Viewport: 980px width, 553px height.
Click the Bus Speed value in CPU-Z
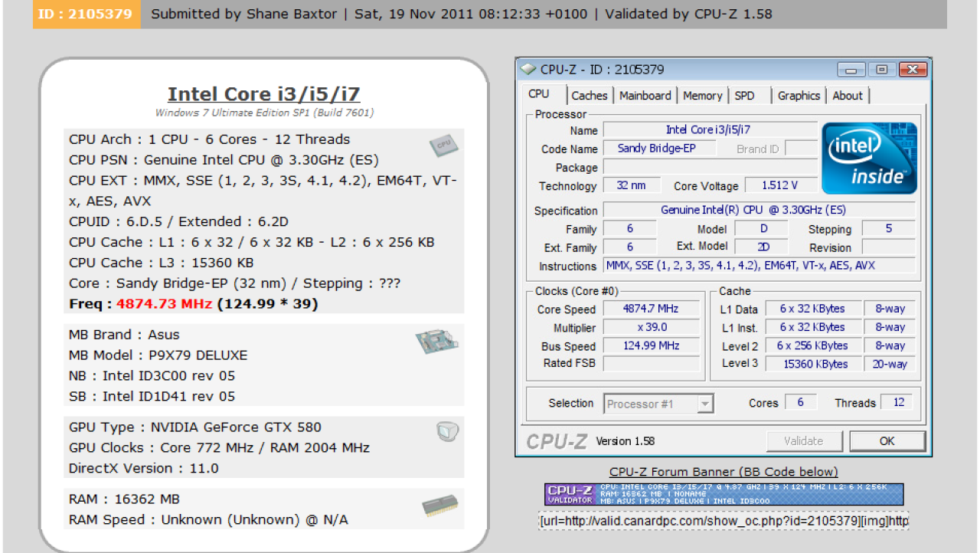pyautogui.click(x=652, y=346)
